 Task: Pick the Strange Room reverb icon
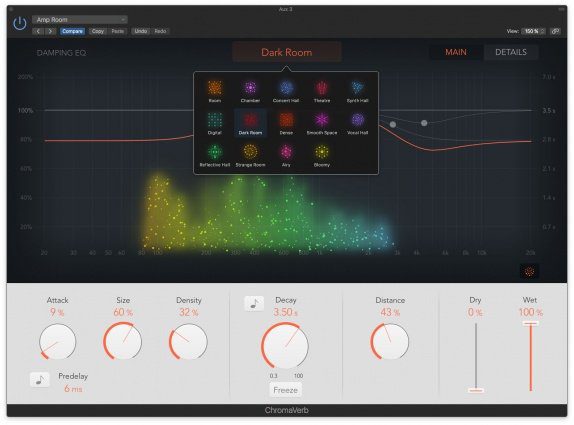(x=250, y=156)
